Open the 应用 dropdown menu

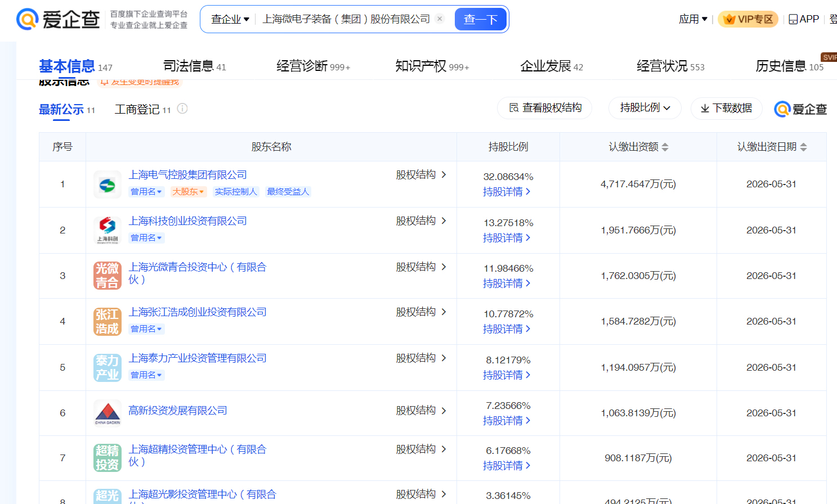693,19
